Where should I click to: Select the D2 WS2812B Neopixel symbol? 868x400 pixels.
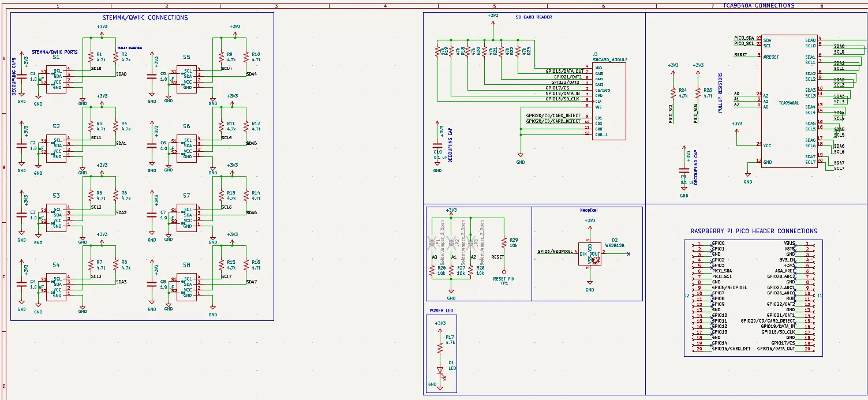[x=589, y=254]
